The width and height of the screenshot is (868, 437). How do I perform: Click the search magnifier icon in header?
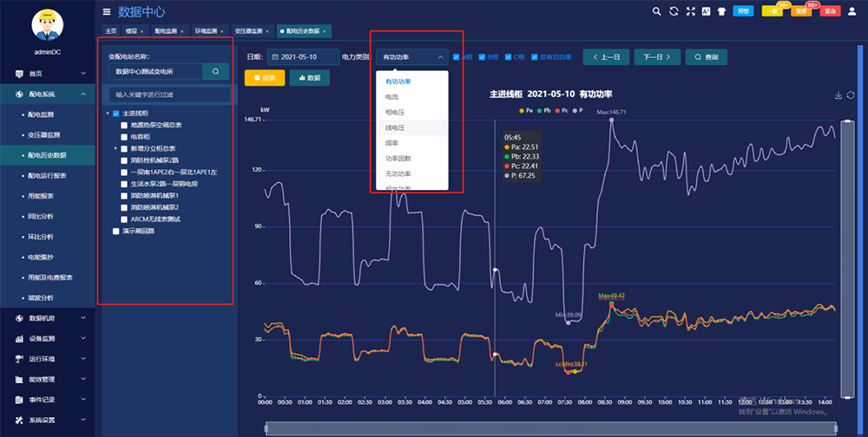click(x=657, y=11)
